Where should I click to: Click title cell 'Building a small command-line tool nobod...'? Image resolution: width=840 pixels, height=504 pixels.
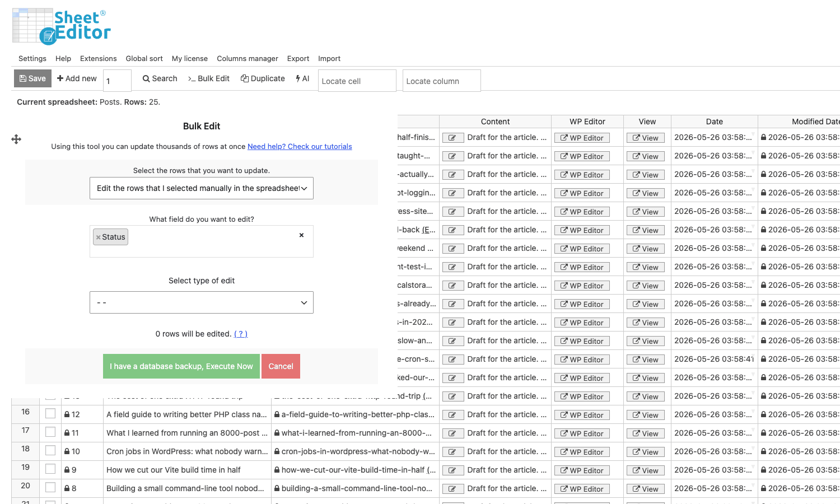(x=188, y=488)
